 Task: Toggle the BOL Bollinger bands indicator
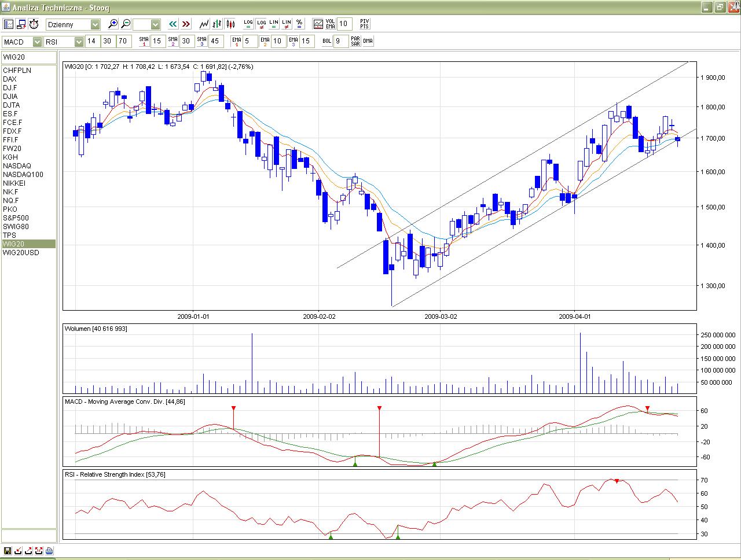(x=327, y=41)
